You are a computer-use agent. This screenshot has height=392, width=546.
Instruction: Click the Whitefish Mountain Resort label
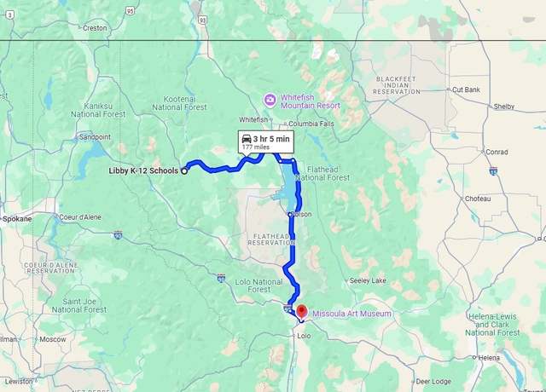[x=311, y=101]
